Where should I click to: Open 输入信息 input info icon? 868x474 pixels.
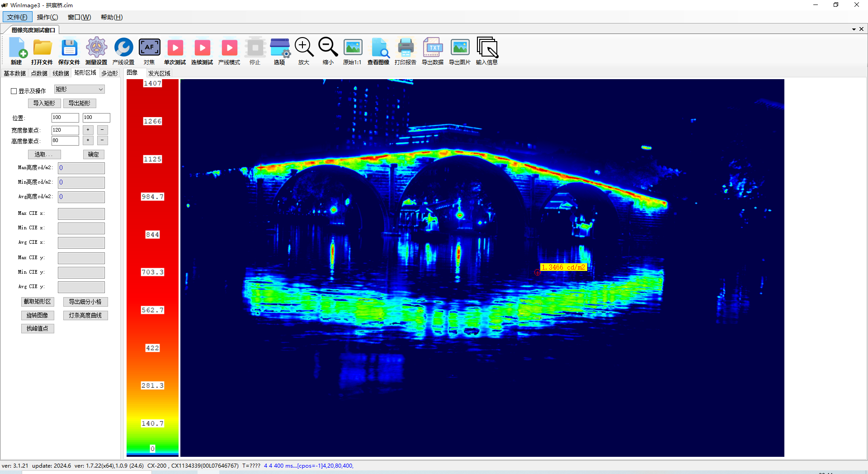[x=487, y=51]
